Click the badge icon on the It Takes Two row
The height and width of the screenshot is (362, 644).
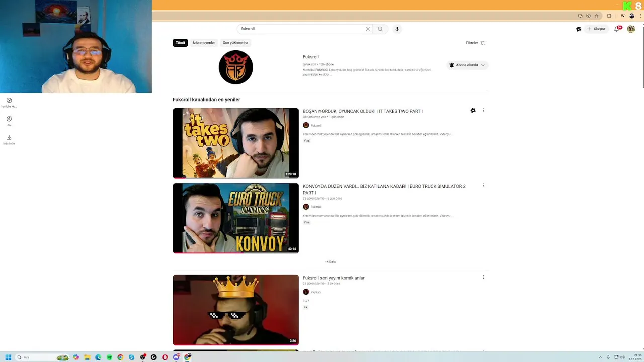[473, 111]
